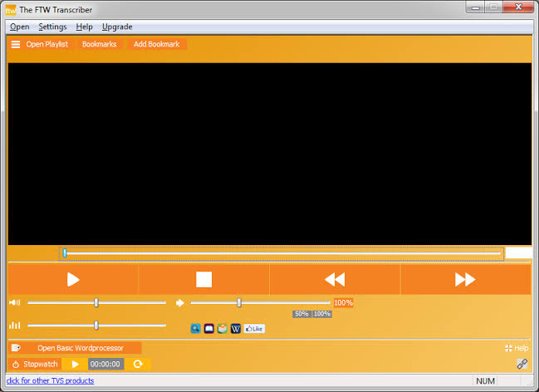Open the Settings menu
The height and width of the screenshot is (392, 539).
(52, 27)
